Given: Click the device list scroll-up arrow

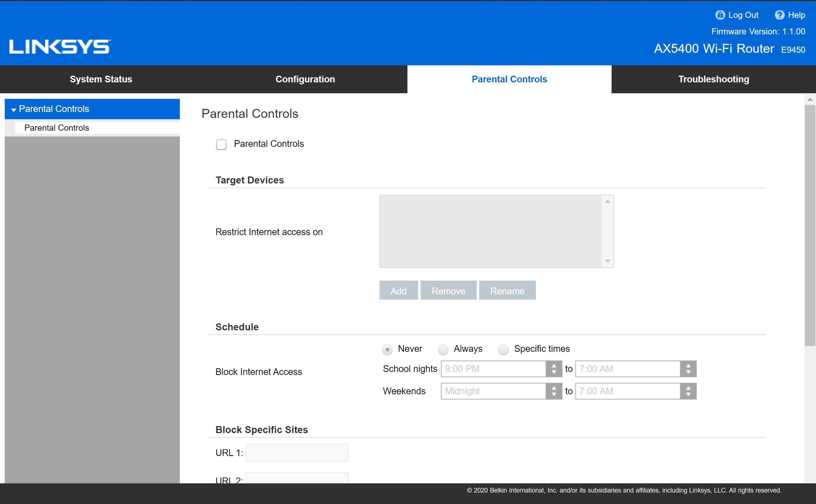Looking at the screenshot, I should click(607, 201).
